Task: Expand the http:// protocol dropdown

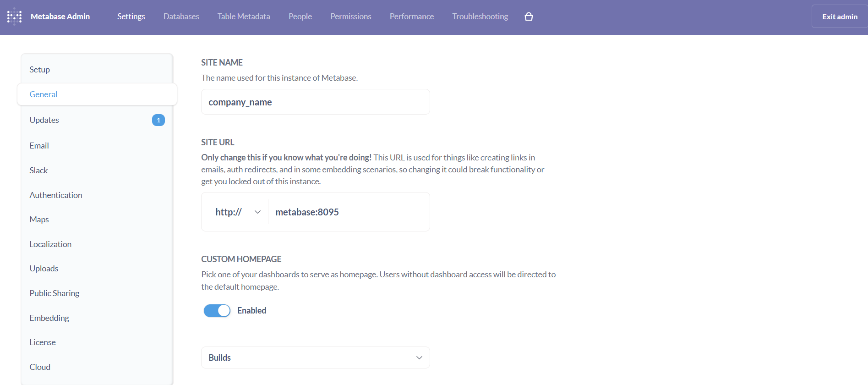Action: (x=238, y=212)
